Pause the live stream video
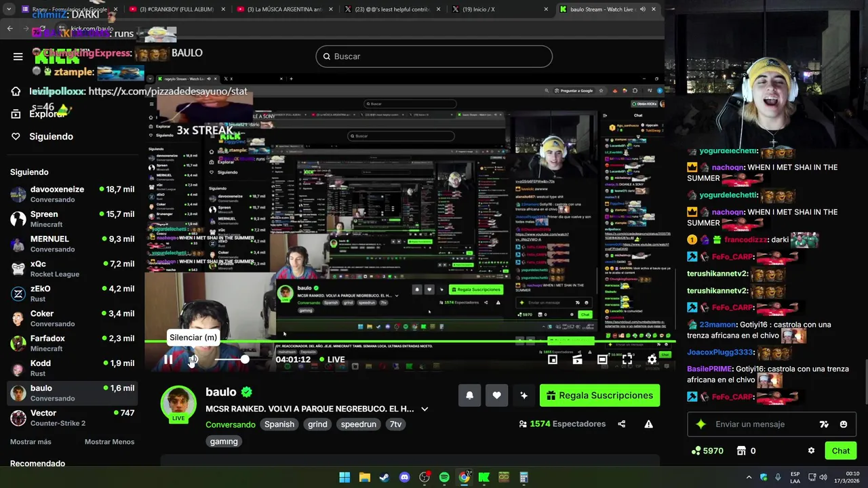Viewport: 868px width, 488px height. pos(168,360)
